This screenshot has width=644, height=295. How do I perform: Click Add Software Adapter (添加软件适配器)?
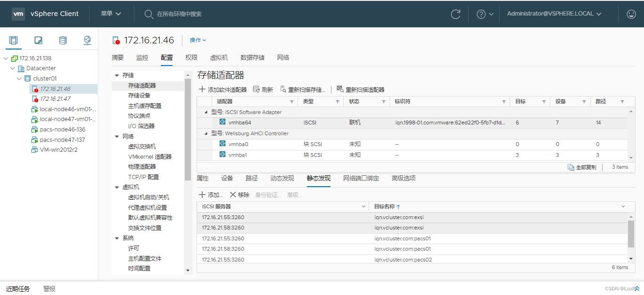pyautogui.click(x=223, y=90)
